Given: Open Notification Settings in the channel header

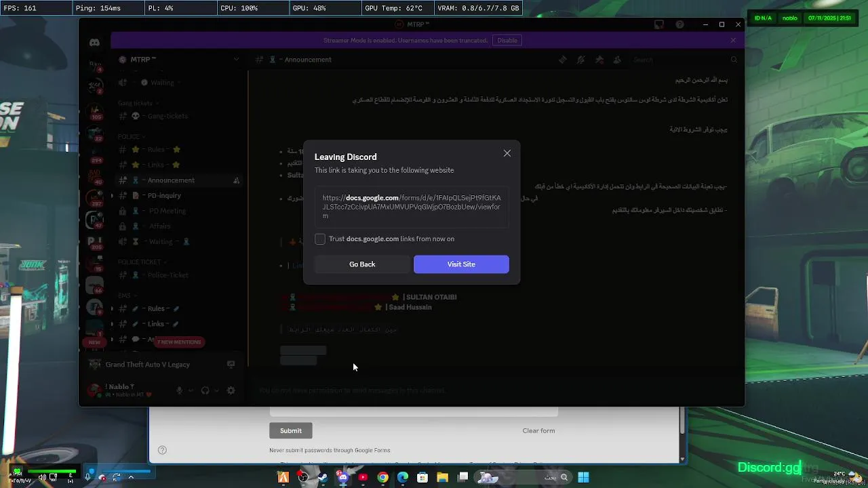Looking at the screenshot, I should point(581,60).
